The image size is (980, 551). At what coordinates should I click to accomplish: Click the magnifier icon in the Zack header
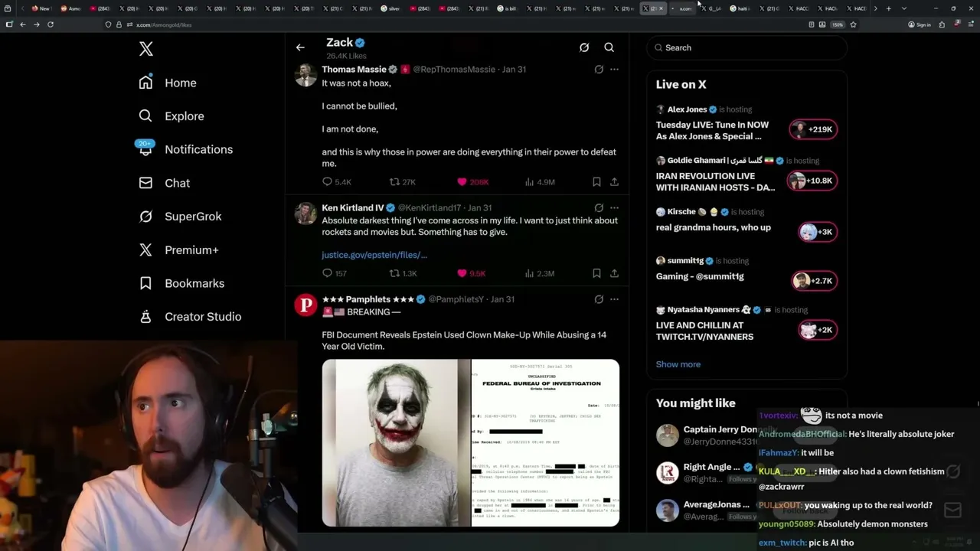pos(609,47)
